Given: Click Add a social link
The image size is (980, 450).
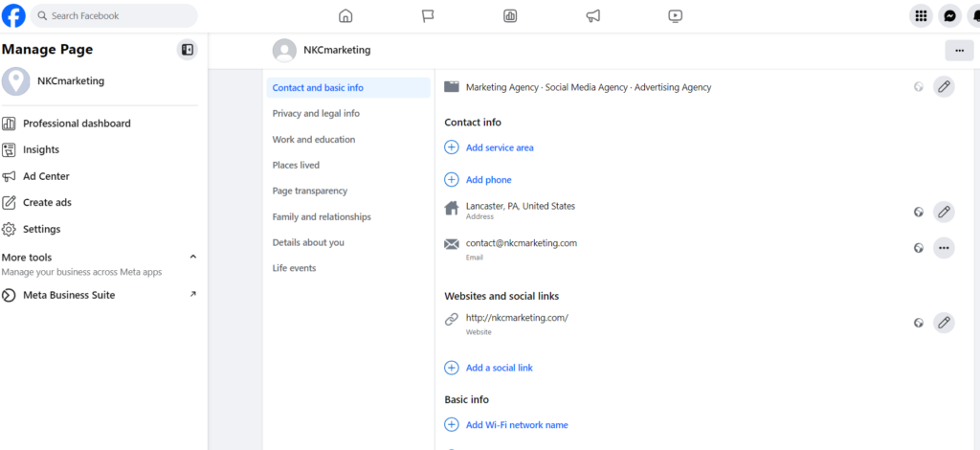Looking at the screenshot, I should 500,368.
